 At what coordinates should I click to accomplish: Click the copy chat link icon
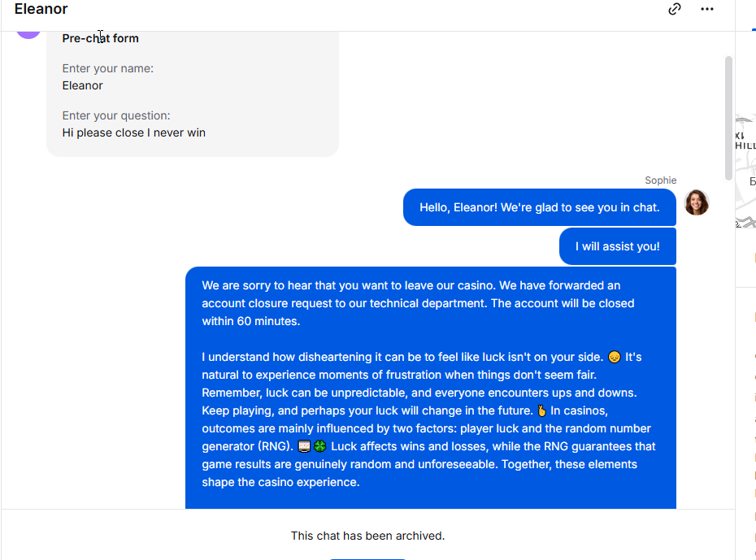(674, 9)
